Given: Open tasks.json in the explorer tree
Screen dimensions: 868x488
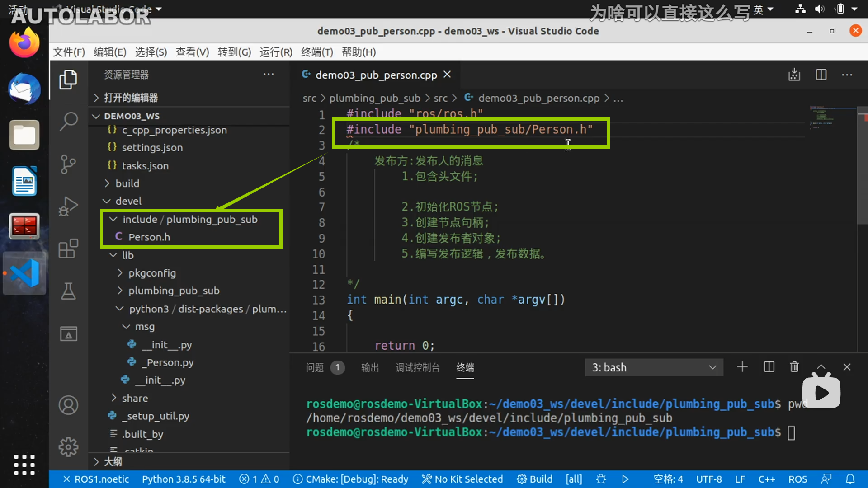Looking at the screenshot, I should [x=145, y=166].
